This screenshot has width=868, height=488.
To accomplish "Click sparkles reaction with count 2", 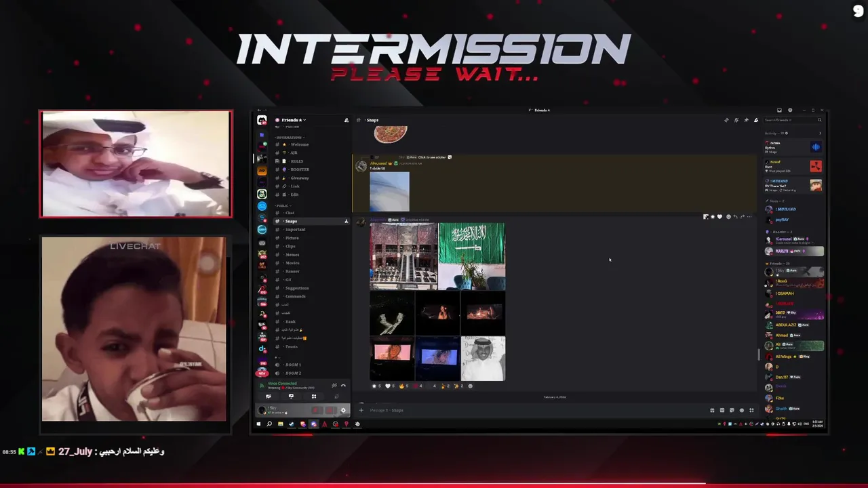I will [x=458, y=386].
